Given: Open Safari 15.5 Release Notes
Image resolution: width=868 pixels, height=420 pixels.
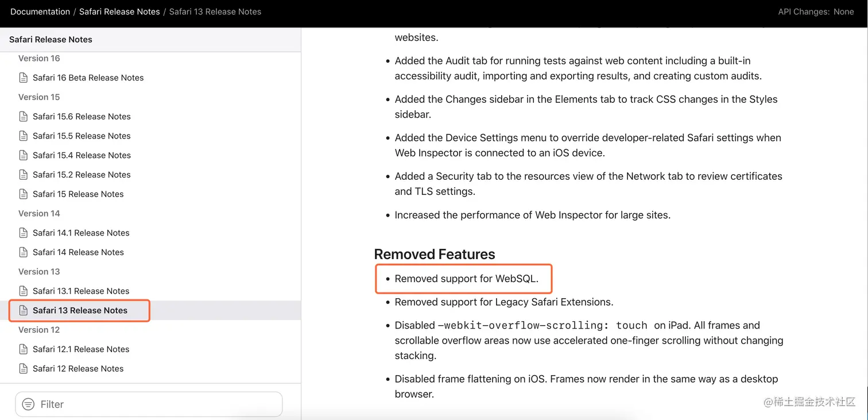Looking at the screenshot, I should click(82, 136).
